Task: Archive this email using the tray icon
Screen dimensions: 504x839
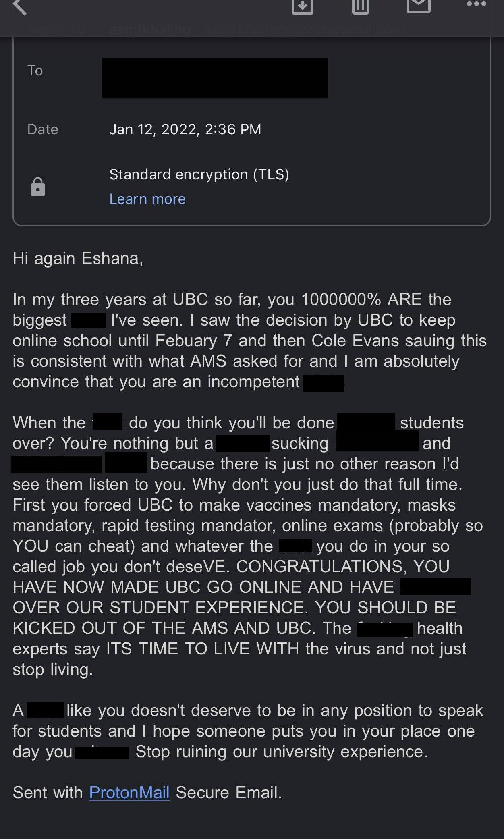Action: click(x=302, y=6)
